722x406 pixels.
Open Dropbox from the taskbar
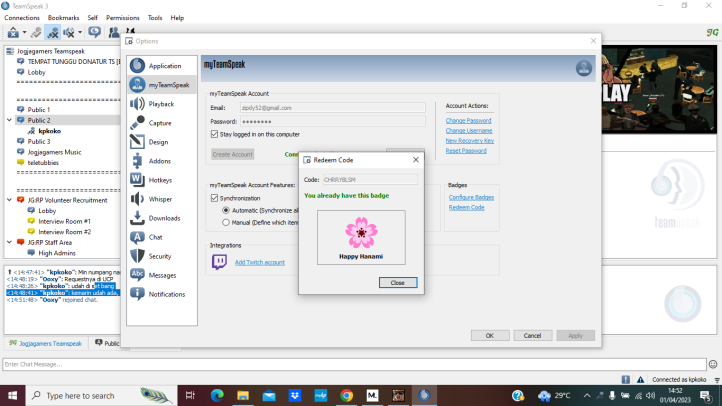tap(295, 395)
